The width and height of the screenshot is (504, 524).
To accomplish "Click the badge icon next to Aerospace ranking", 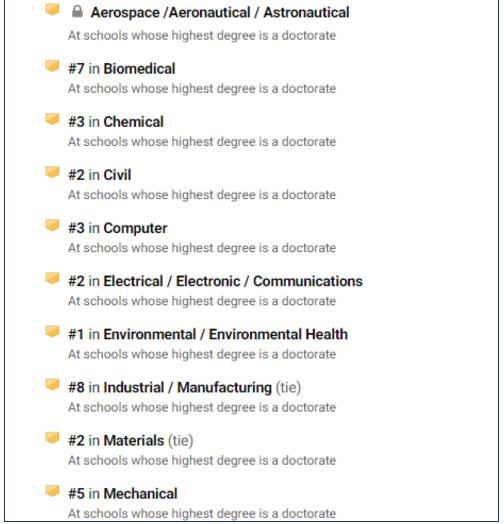I will (x=52, y=10).
